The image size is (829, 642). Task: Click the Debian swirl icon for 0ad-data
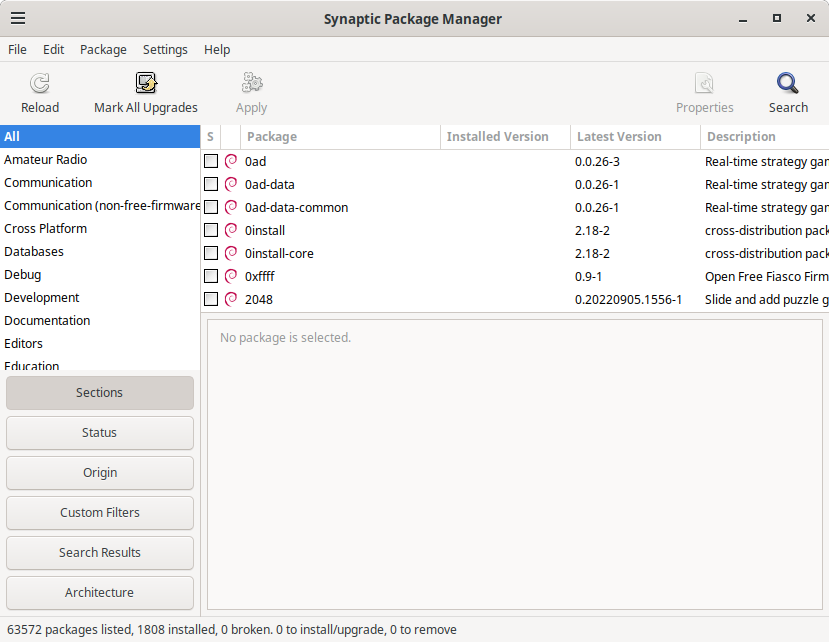tap(231, 184)
